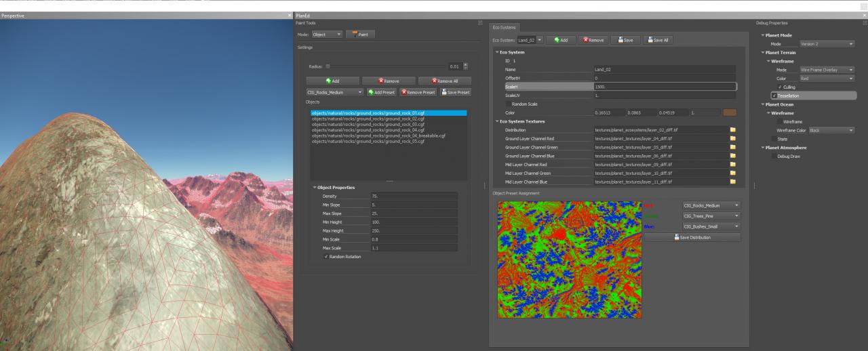Select ground_rock_01.cgf in Objects list
The height and width of the screenshot is (351, 868).
tap(389, 112)
